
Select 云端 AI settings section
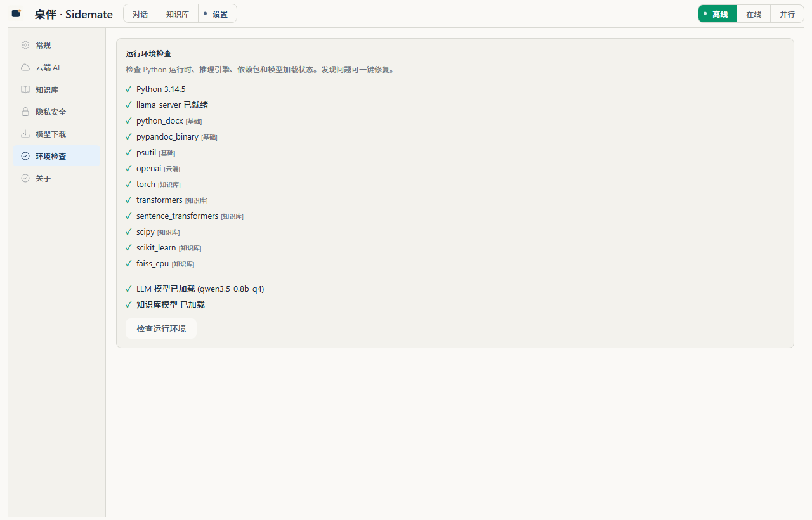(56, 67)
